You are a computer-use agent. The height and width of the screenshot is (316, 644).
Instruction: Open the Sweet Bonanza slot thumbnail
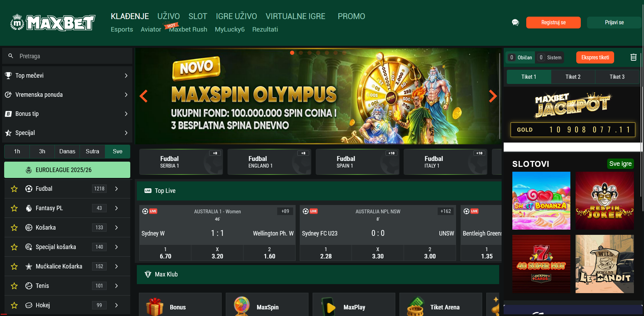click(x=541, y=200)
